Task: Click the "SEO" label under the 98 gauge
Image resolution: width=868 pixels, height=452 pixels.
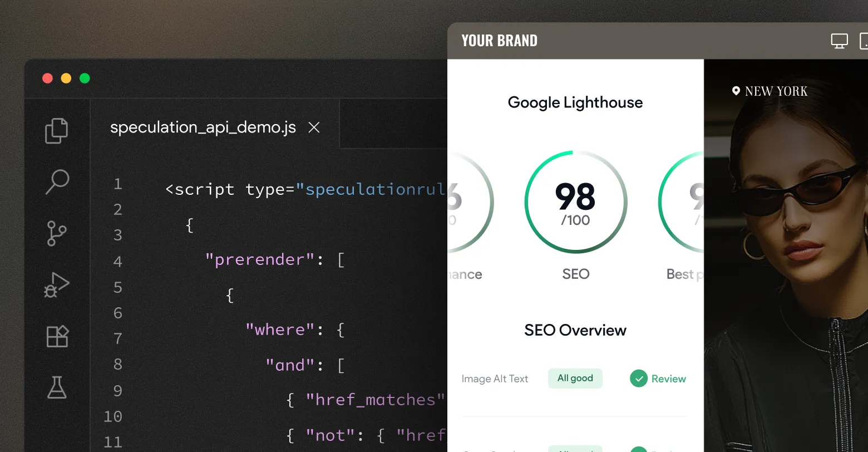Action: click(x=576, y=274)
